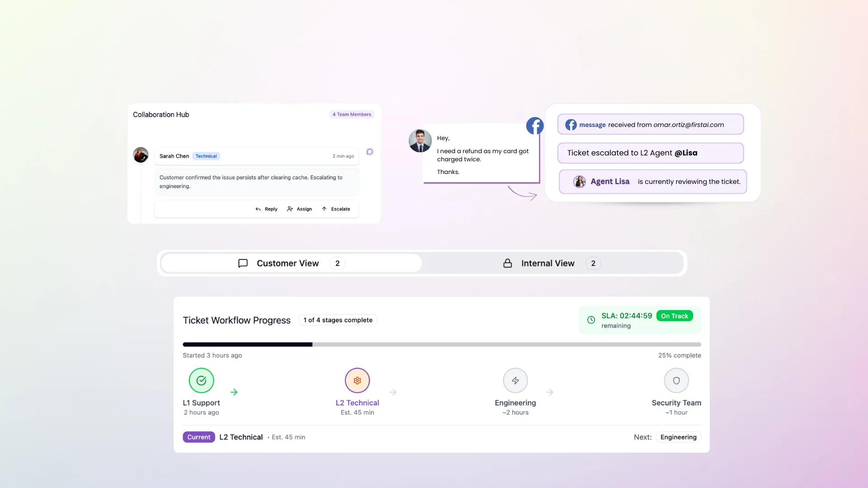Click the large Facebook logo on the customer message
The image size is (868, 488).
tap(535, 126)
